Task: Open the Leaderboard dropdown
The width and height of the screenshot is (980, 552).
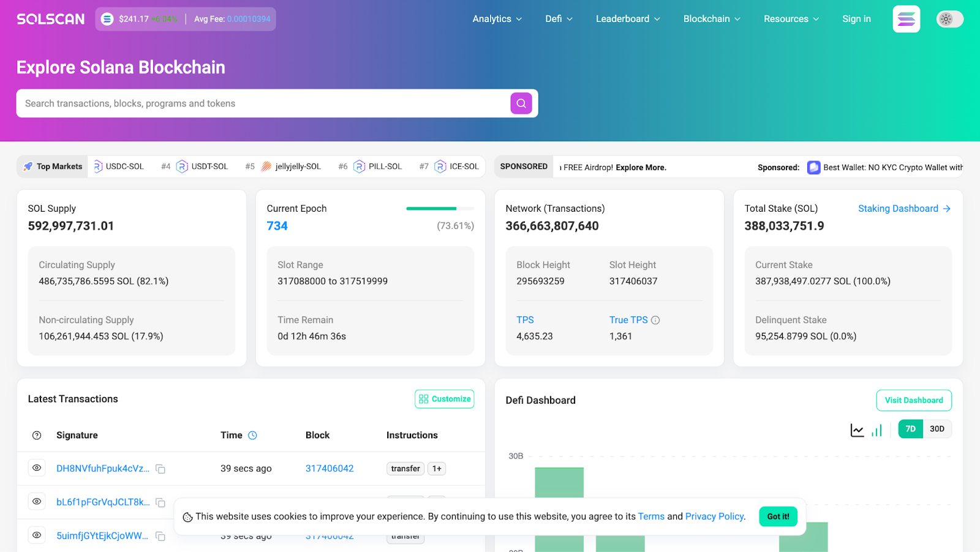Action: (627, 19)
